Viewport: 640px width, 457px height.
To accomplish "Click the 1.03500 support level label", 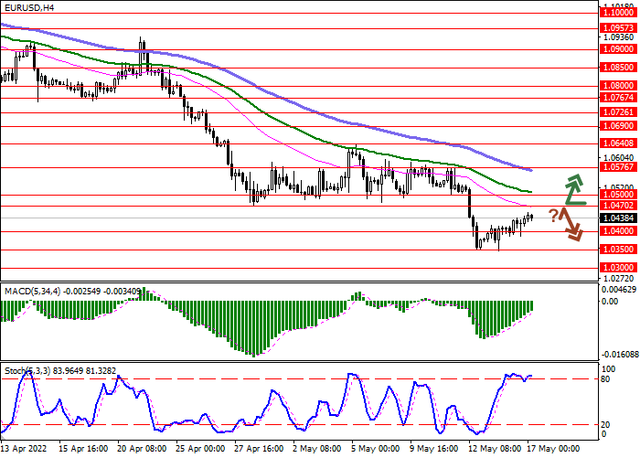I will tap(618, 249).
